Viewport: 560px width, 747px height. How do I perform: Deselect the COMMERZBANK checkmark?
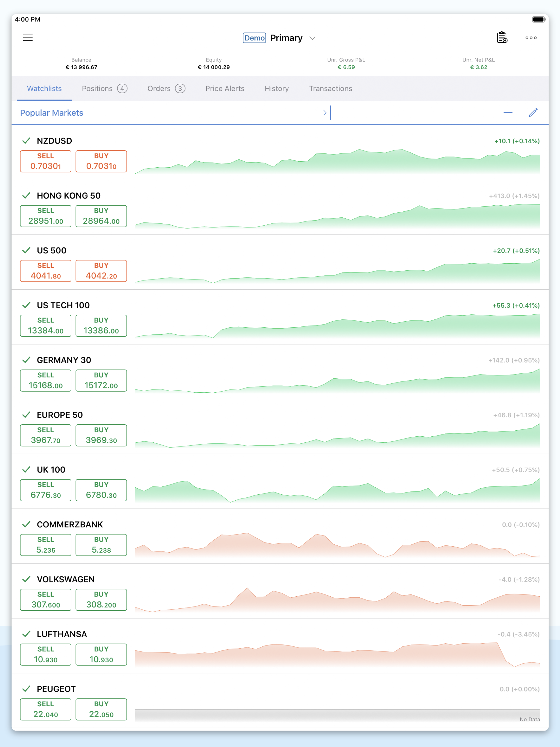26,524
